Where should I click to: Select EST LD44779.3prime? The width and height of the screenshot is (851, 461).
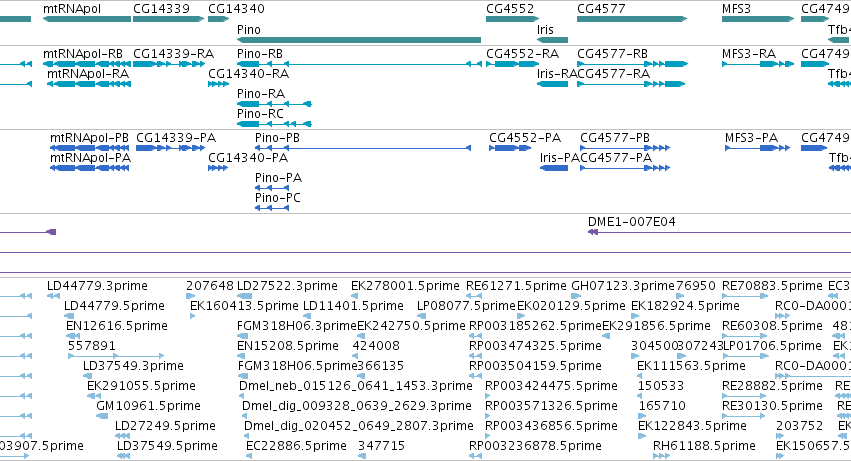(97, 286)
